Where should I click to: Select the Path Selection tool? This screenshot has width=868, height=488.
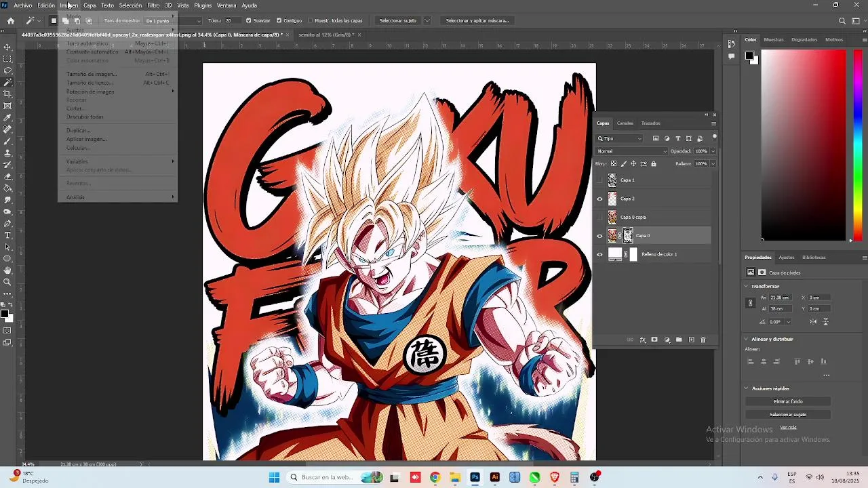tap(7, 247)
